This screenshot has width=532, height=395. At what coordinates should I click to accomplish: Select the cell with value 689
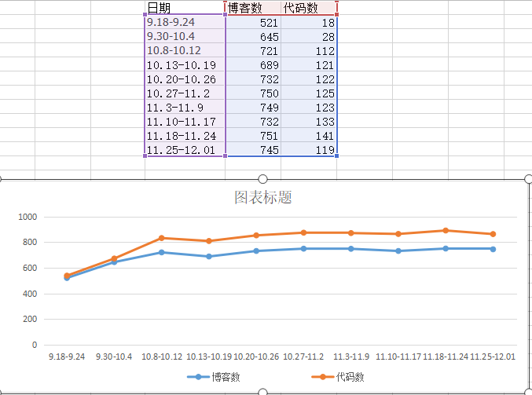[x=253, y=64]
